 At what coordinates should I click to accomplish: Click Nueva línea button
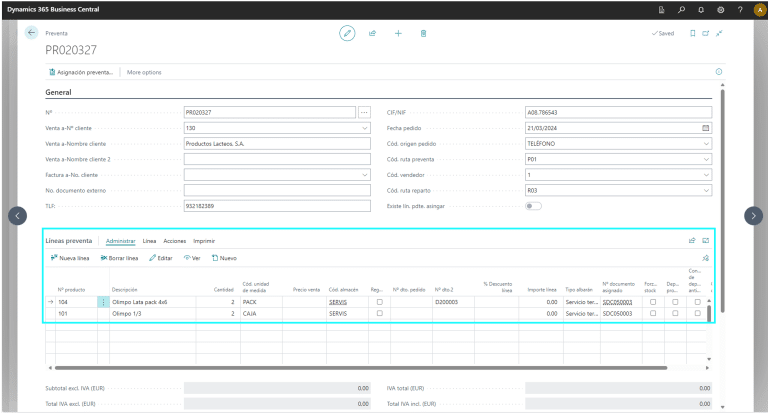[68, 258]
